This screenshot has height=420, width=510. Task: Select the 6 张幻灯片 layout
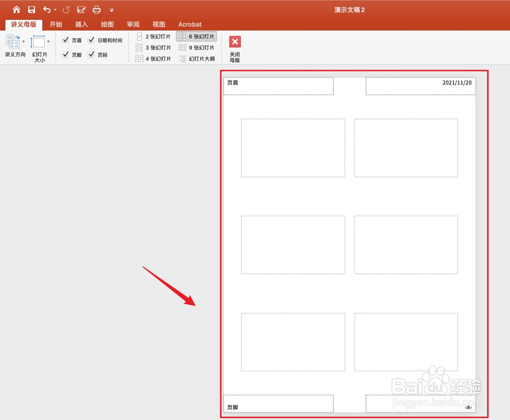click(196, 37)
